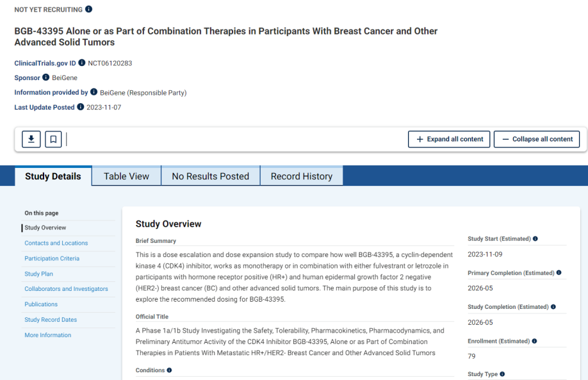Collapse all content

[x=536, y=139]
